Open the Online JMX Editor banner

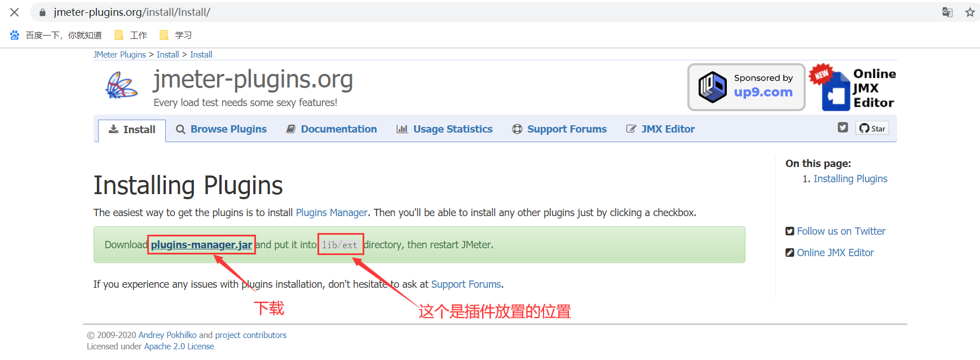(853, 87)
